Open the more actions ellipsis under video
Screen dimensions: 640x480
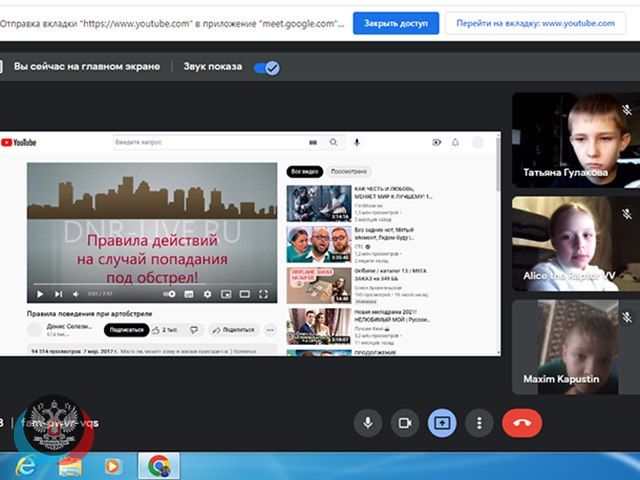270,330
